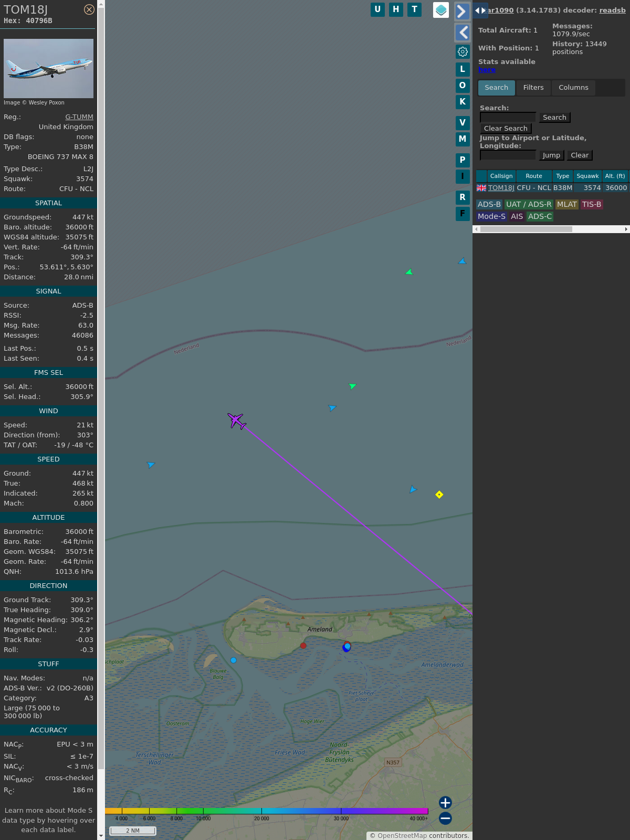The width and height of the screenshot is (630, 840).
Task: Zoom out with the minus button
Action: click(x=445, y=818)
